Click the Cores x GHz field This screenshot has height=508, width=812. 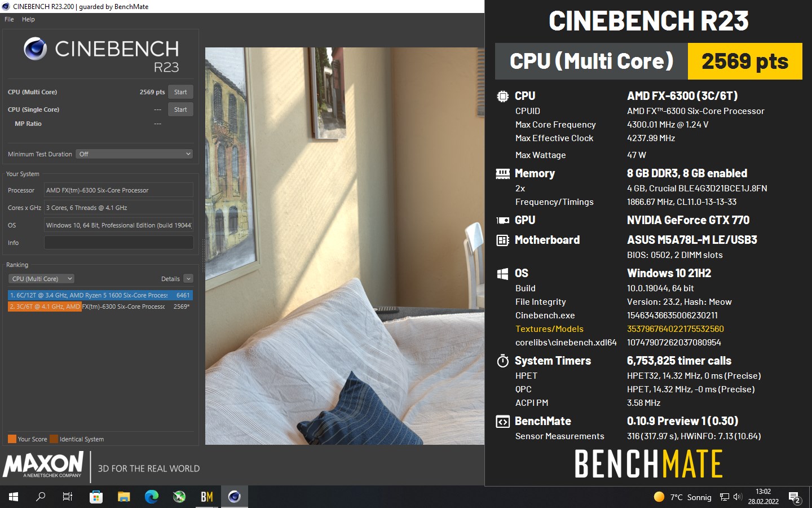(x=118, y=208)
